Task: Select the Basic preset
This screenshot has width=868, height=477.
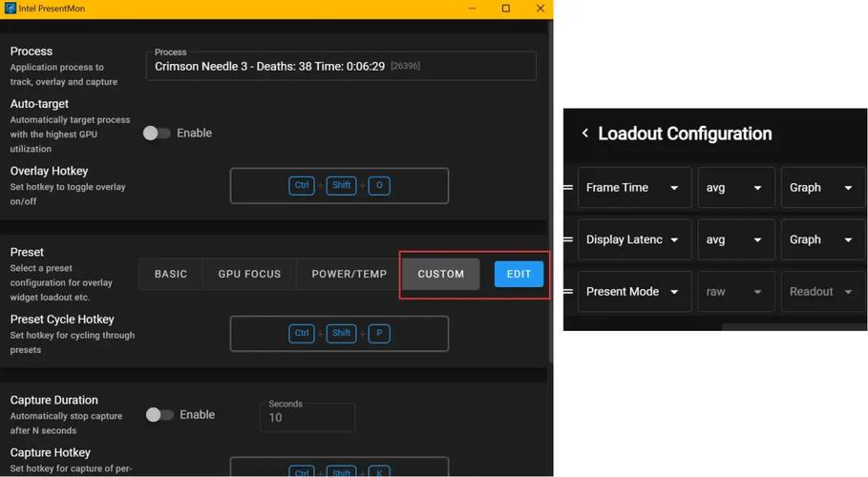Action: tap(171, 274)
